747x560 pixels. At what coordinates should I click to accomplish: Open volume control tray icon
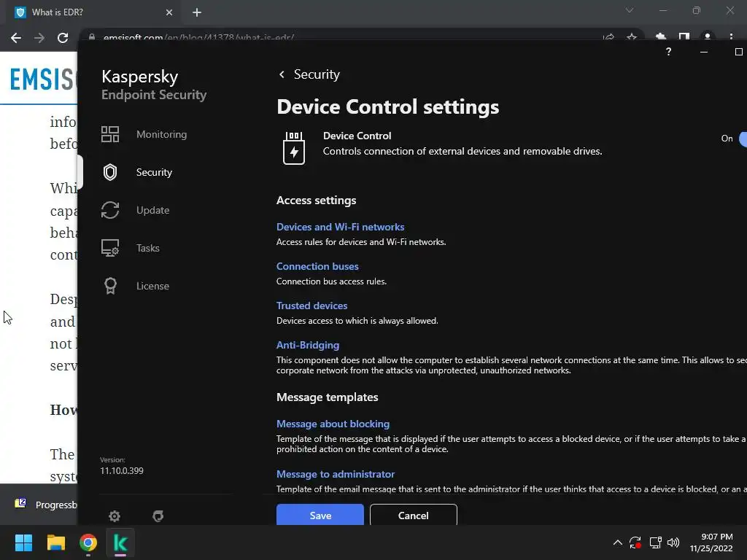673,542
